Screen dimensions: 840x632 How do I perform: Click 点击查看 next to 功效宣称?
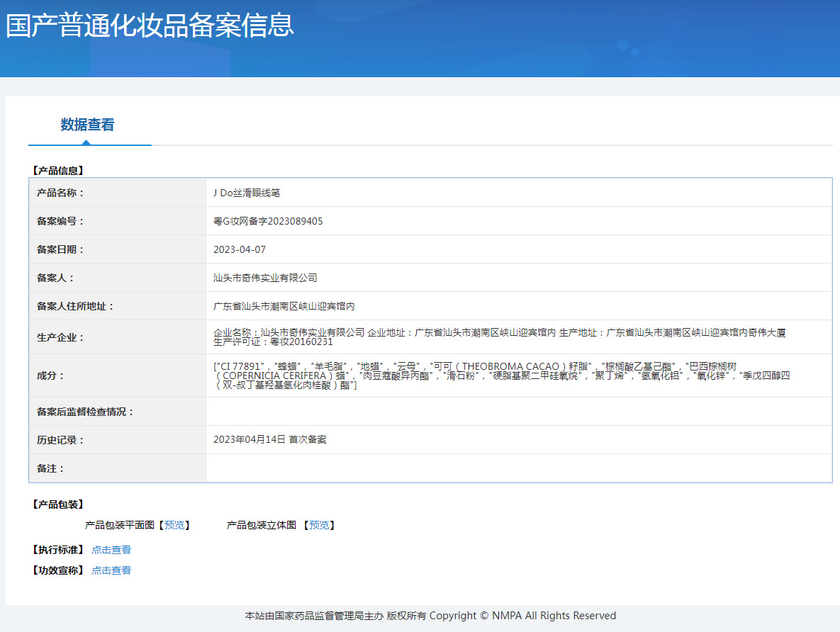111,570
